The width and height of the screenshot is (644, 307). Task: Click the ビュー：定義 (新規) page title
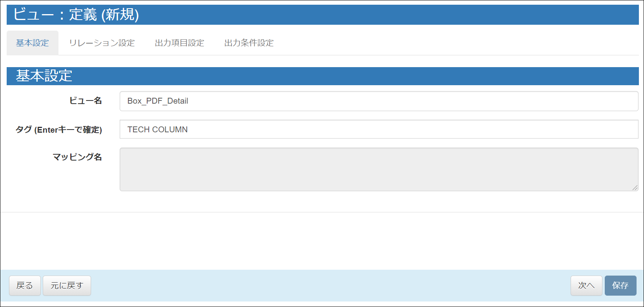76,15
